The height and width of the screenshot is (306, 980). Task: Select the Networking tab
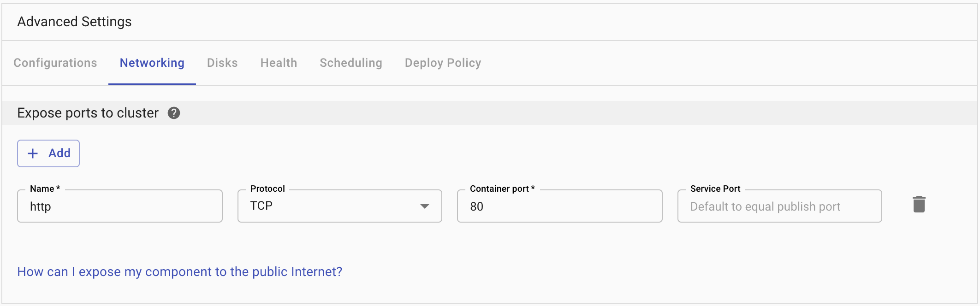click(152, 63)
